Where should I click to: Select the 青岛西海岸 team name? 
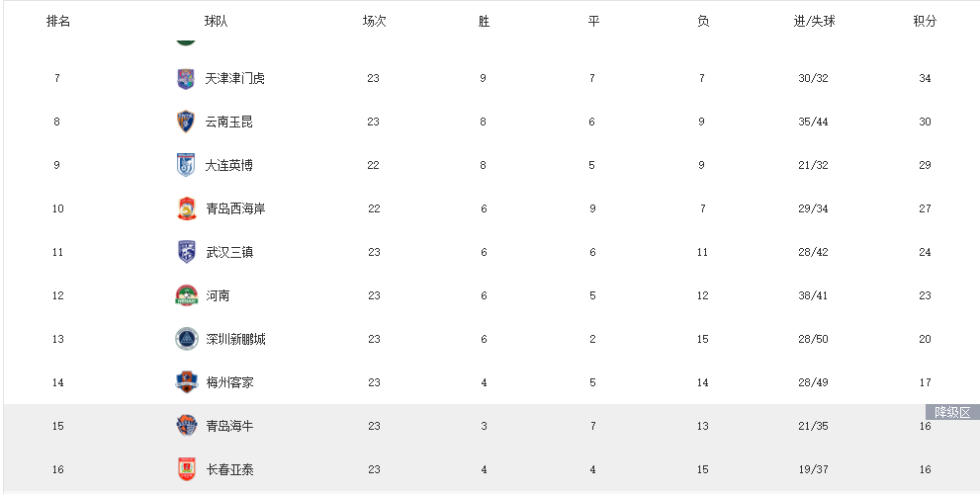(234, 209)
